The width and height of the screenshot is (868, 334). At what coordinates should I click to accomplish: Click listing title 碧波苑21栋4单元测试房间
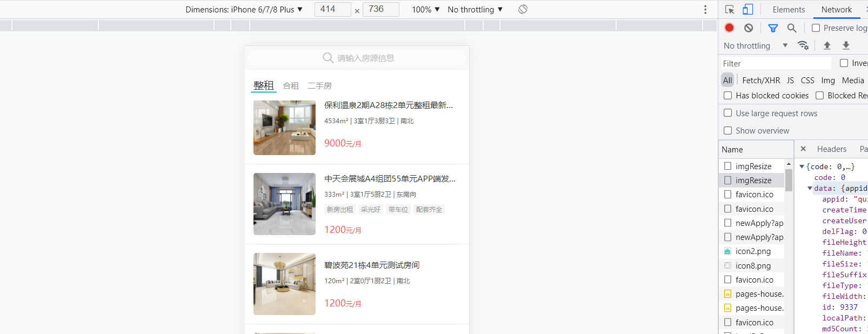coord(372,265)
